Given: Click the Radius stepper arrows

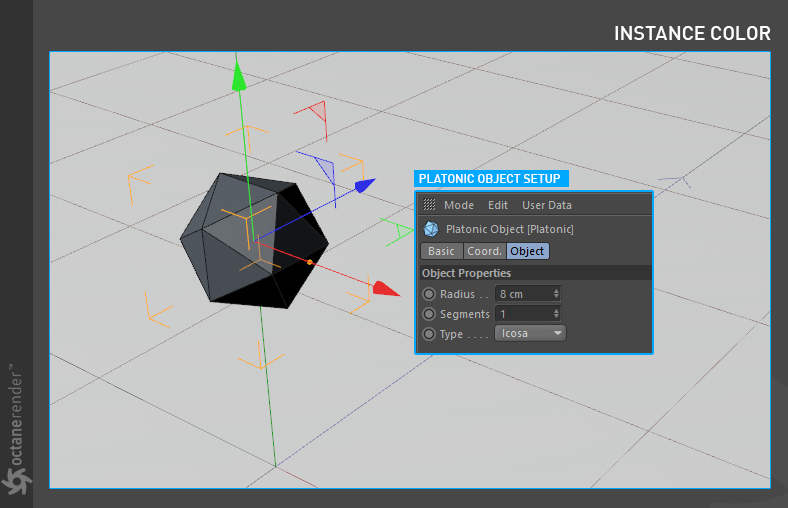Looking at the screenshot, I should (556, 294).
